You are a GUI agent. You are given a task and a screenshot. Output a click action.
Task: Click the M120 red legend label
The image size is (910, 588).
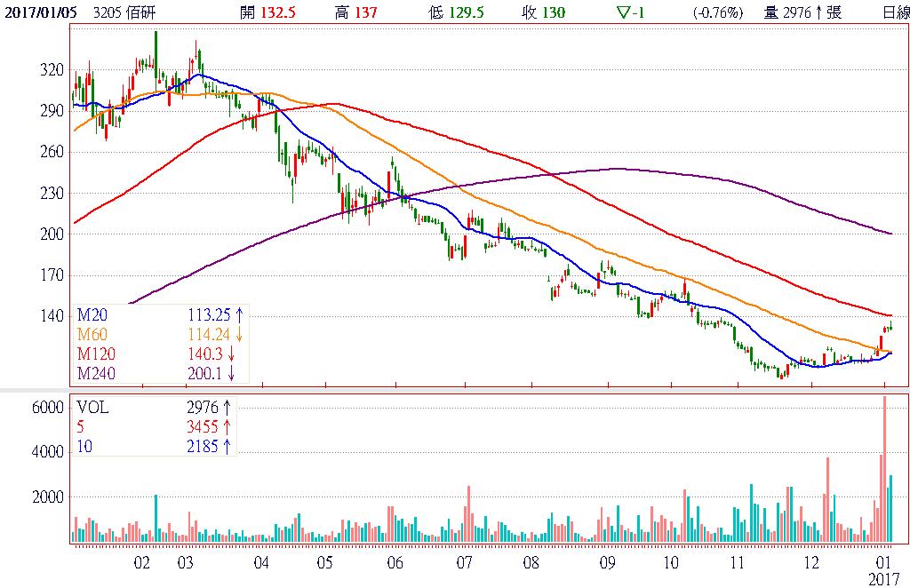pyautogui.click(x=95, y=354)
